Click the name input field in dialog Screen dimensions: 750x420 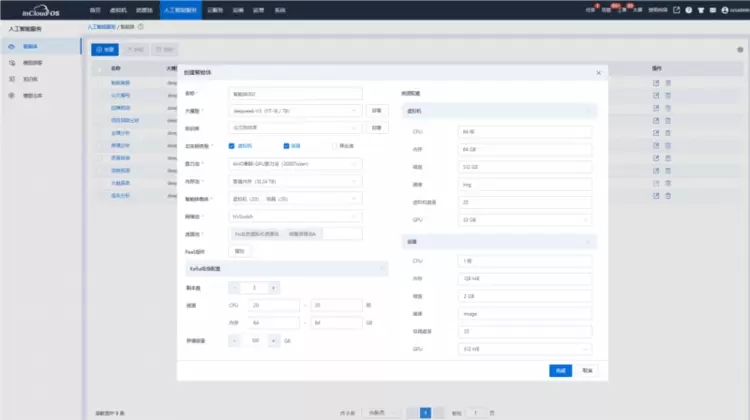295,94
